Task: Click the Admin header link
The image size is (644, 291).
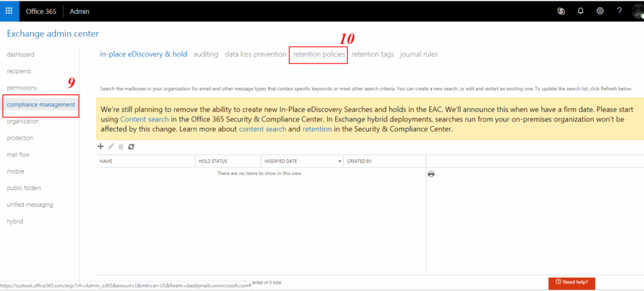Action: 80,11
